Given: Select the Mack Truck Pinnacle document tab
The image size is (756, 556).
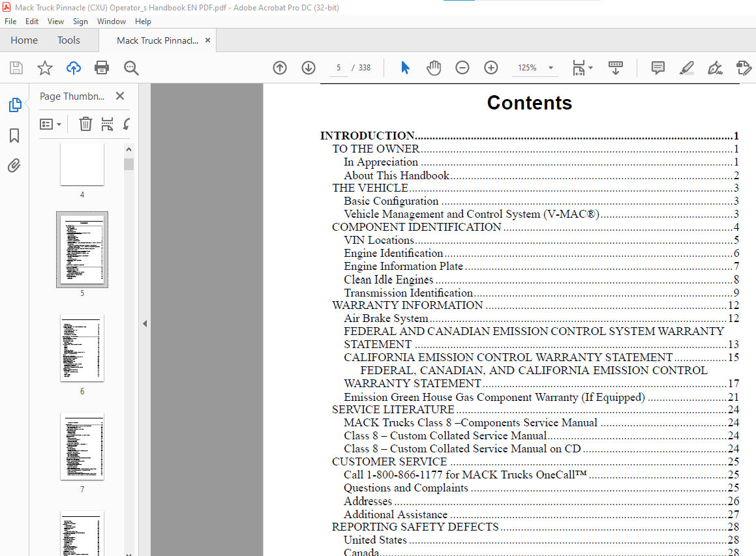Looking at the screenshot, I should pos(157,40).
